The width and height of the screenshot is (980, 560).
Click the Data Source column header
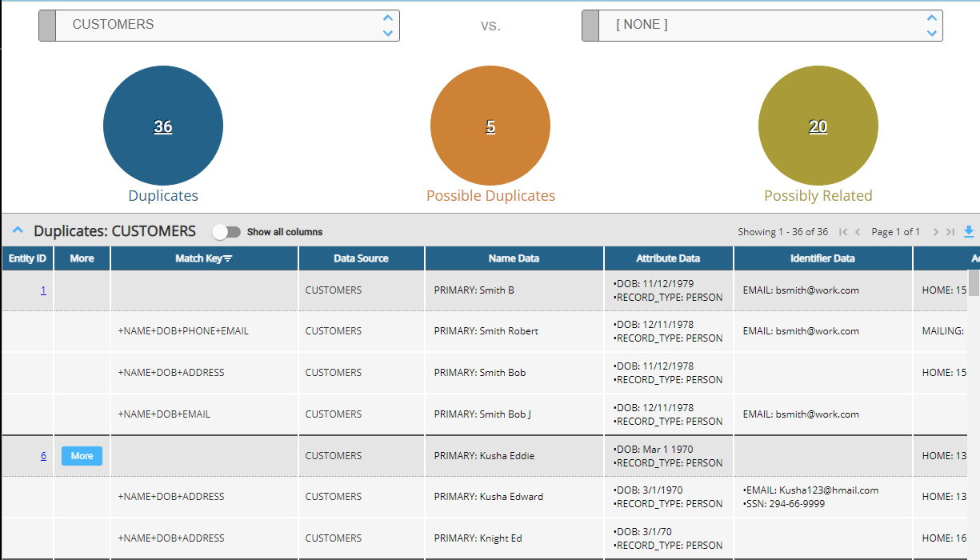pos(361,258)
